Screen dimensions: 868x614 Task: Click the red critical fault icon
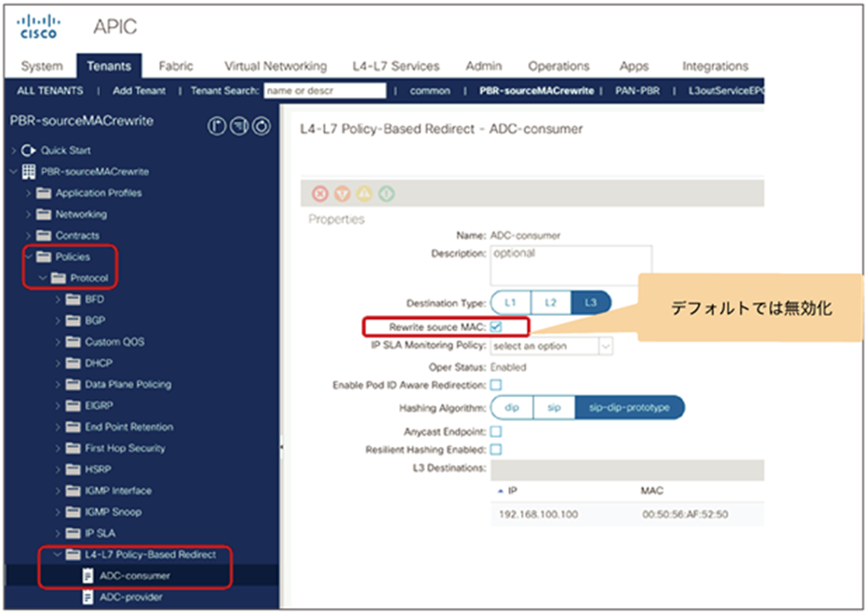click(x=320, y=193)
